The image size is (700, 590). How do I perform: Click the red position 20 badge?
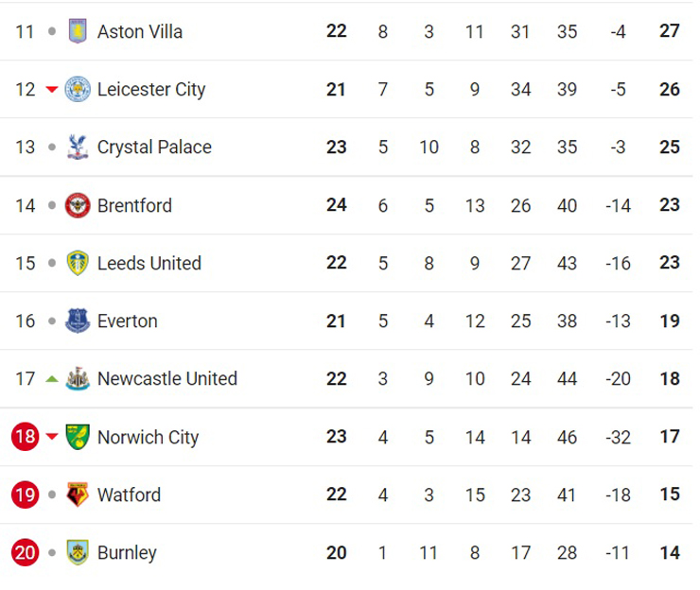(25, 552)
